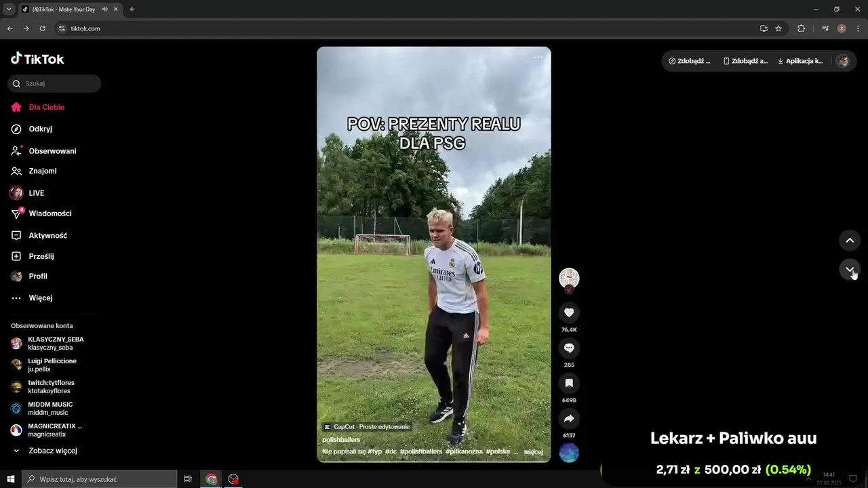
Task: Bookmark this page star icon
Action: click(x=778, y=28)
